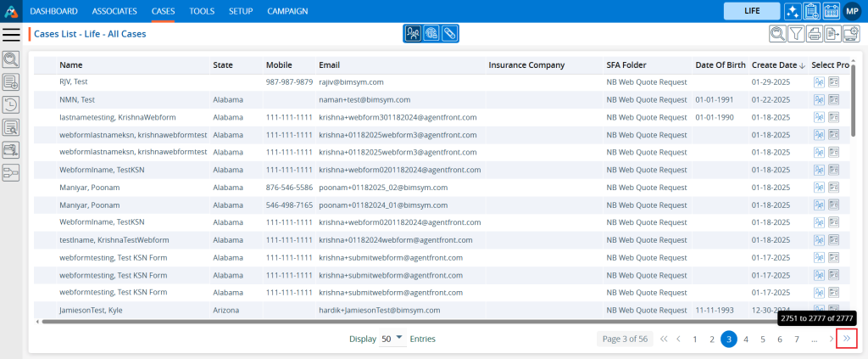Open the MP user profile avatar

[x=852, y=11]
